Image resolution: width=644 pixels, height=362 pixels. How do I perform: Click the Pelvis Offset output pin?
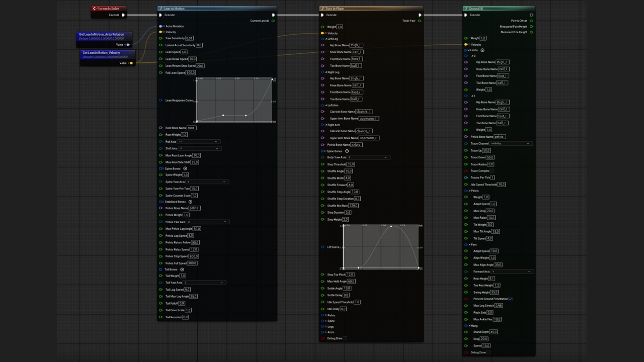(x=532, y=21)
